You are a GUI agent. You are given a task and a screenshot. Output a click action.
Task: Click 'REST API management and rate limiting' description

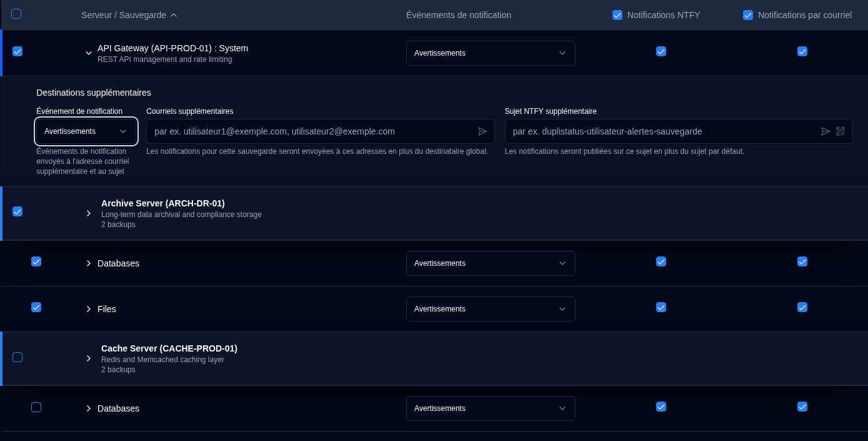pos(164,59)
